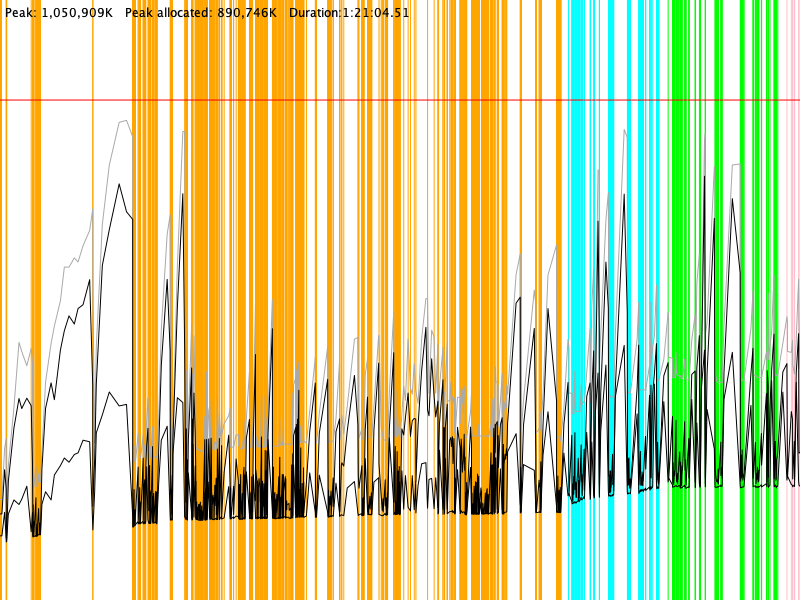
Task: Select the widest cyan band
Action: click(577, 300)
